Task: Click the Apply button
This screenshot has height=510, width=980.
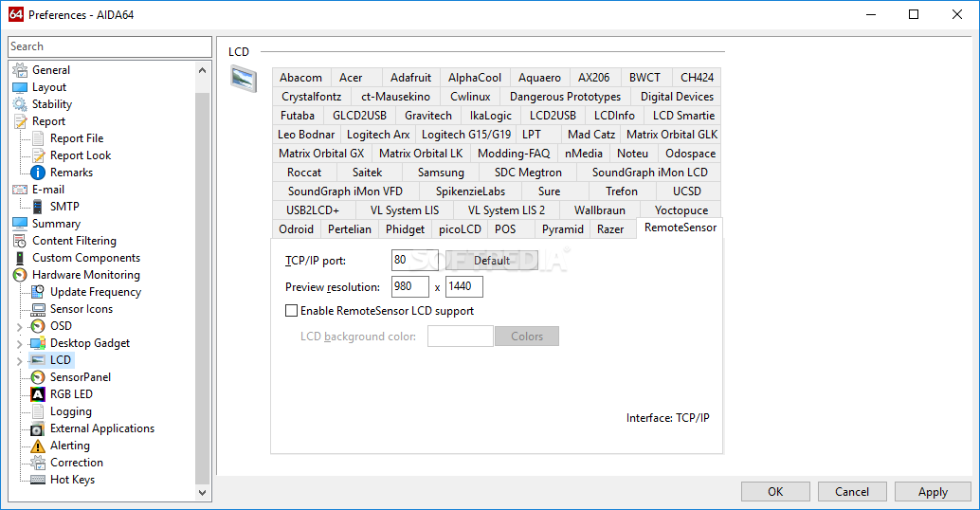Action: pyautogui.click(x=933, y=492)
